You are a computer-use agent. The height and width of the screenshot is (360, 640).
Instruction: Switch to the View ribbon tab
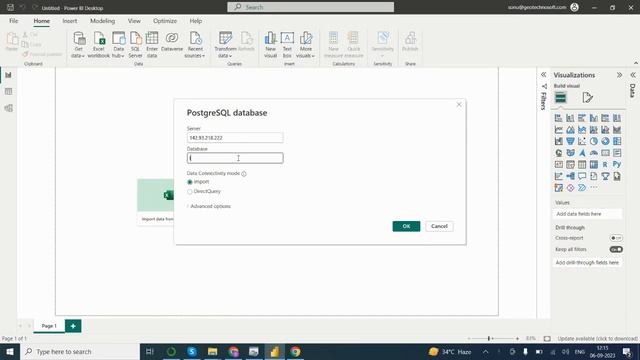134,21
